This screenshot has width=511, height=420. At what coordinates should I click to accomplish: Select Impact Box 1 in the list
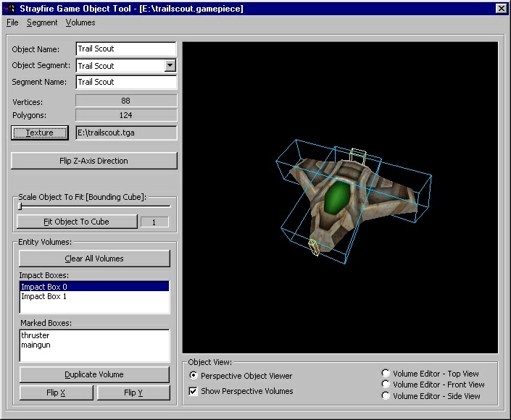94,296
